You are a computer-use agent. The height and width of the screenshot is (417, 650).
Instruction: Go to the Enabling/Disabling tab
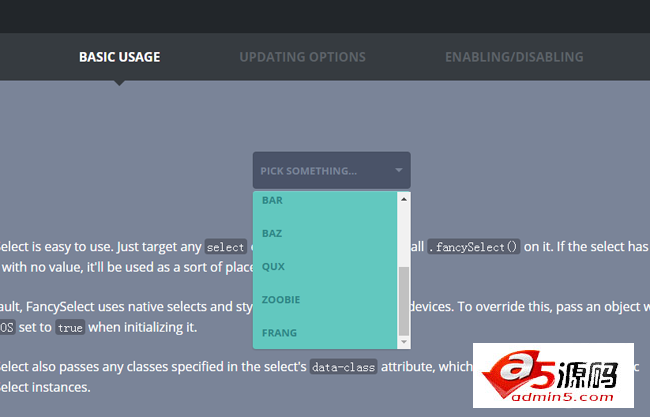pos(514,57)
